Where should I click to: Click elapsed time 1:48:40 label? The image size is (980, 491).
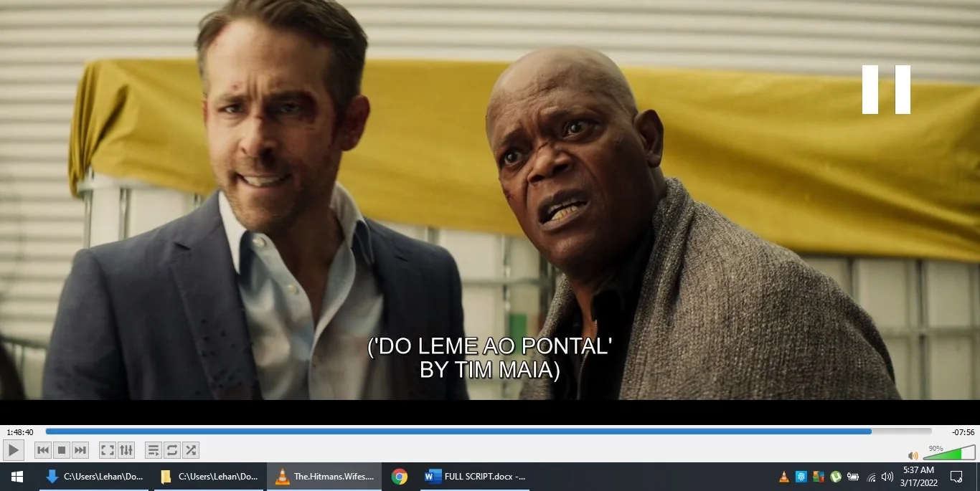pyautogui.click(x=20, y=432)
